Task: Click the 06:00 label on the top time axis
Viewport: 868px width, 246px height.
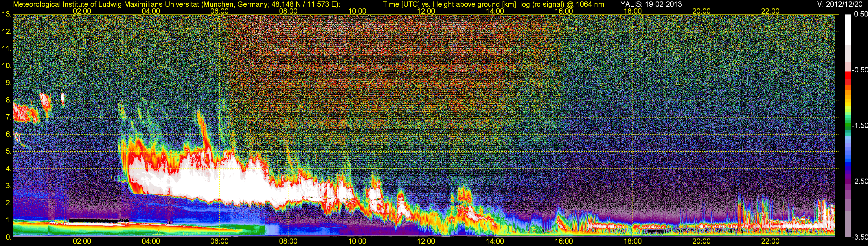Action: [x=219, y=11]
